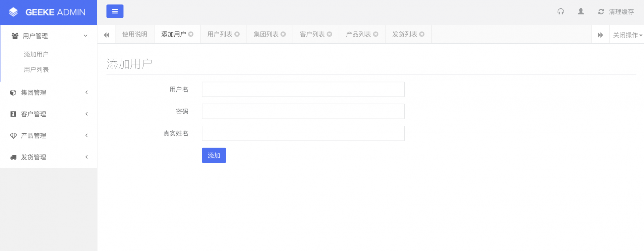Screen dimensions: 644x251
Task: Click the GEEKE ADMIN logo icon
Action: pyautogui.click(x=13, y=12)
